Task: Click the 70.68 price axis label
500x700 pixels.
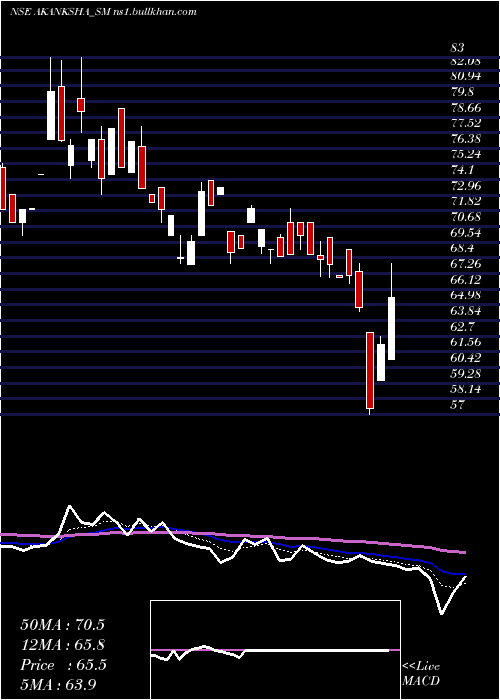Action: tap(466, 217)
